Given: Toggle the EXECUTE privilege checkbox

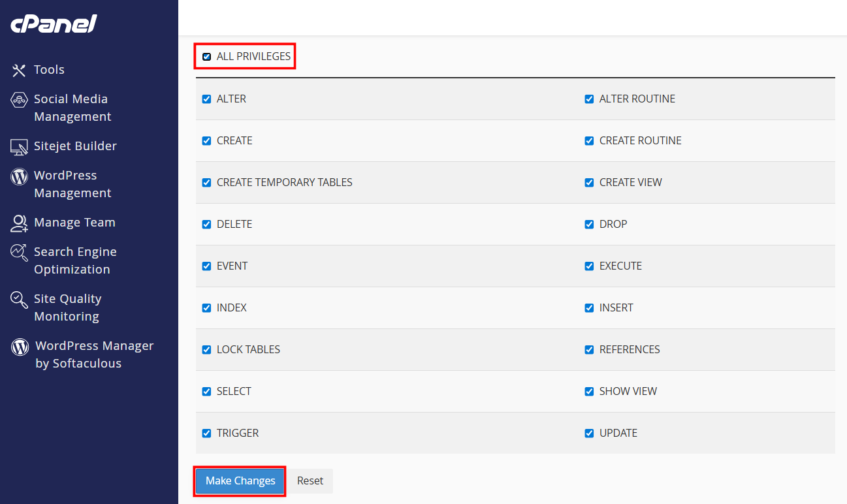Looking at the screenshot, I should click(x=589, y=266).
